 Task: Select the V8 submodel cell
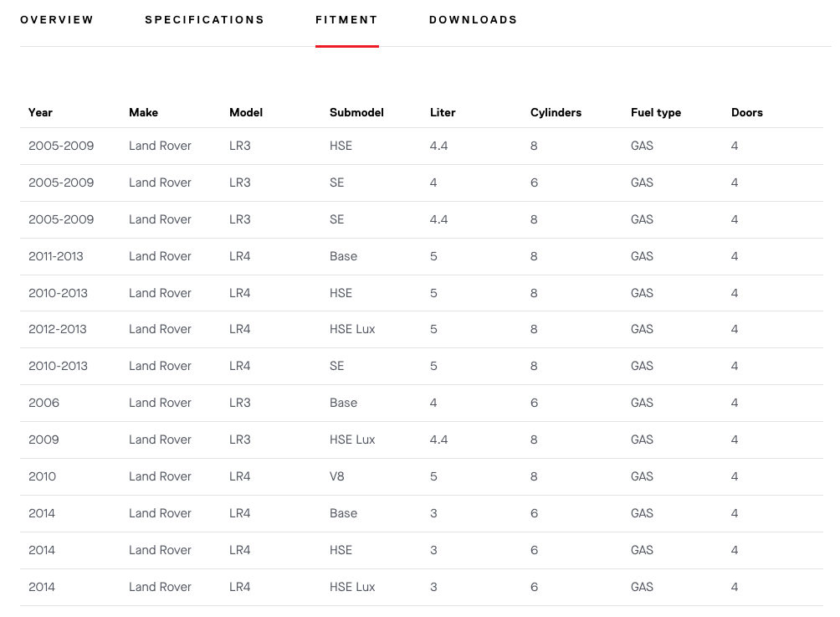pos(336,476)
